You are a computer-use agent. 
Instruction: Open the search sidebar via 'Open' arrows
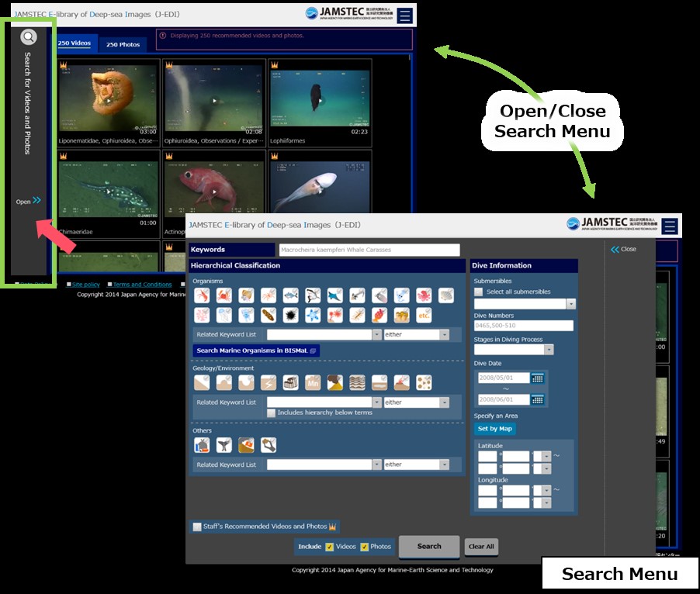[x=29, y=201]
